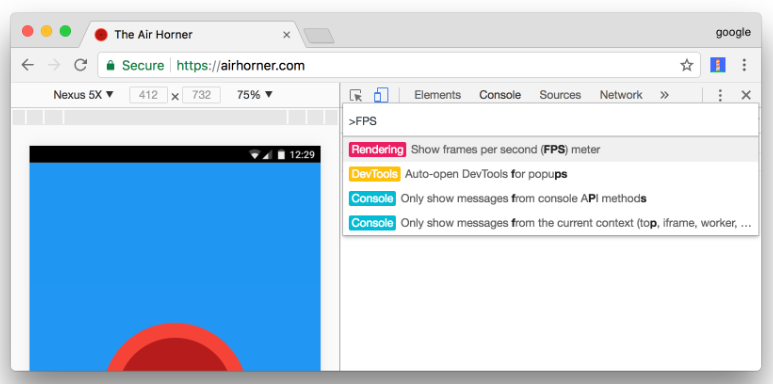Click the macOS yellow minimize button
This screenshot has width=773, height=384.
click(46, 32)
